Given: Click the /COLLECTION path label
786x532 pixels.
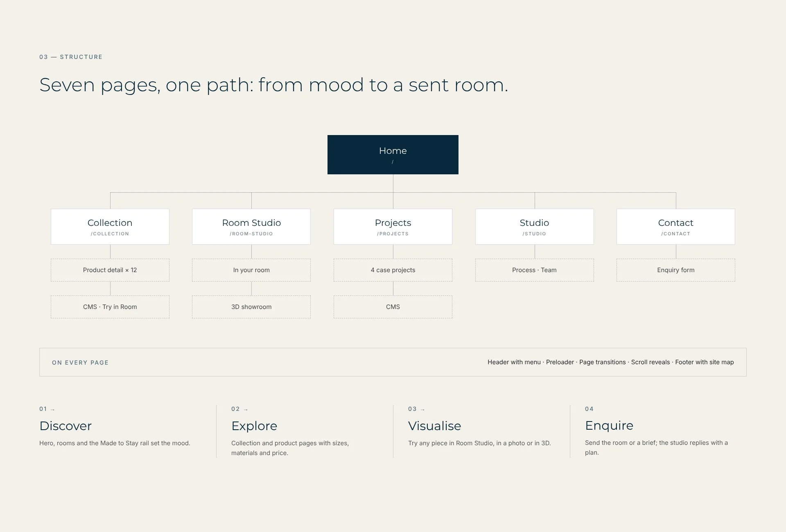Looking at the screenshot, I should coord(110,234).
